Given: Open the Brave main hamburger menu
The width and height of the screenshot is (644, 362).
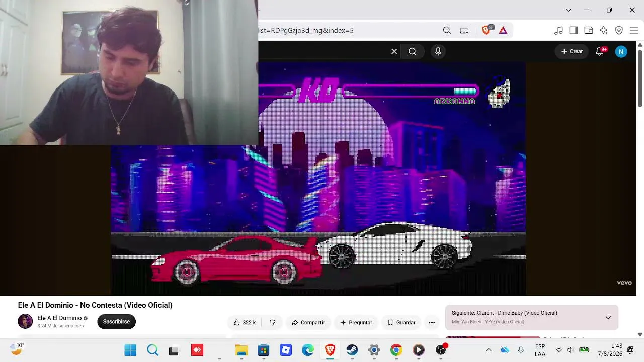Looking at the screenshot, I should [x=634, y=30].
